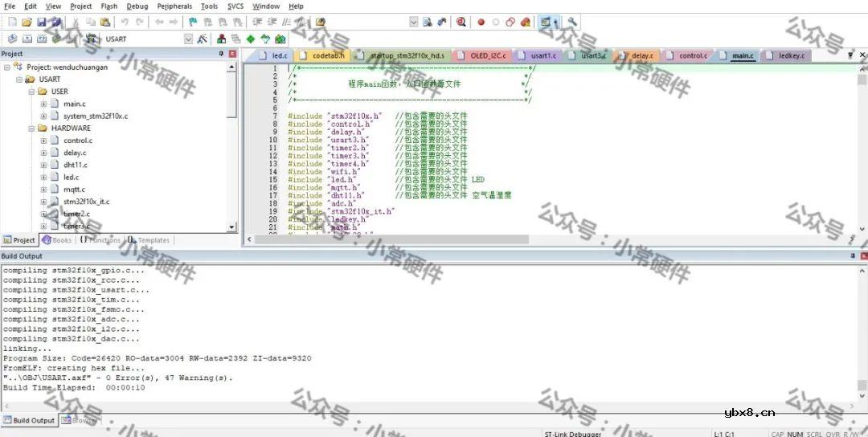Screen dimensions: 868x437
Task: Insert a breakpoint with red dot
Action: [x=481, y=22]
